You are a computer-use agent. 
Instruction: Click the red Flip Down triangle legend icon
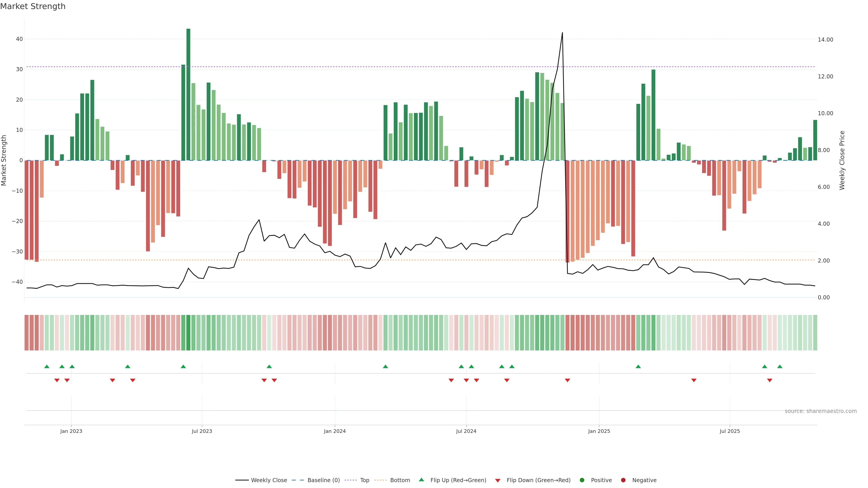[x=498, y=480]
